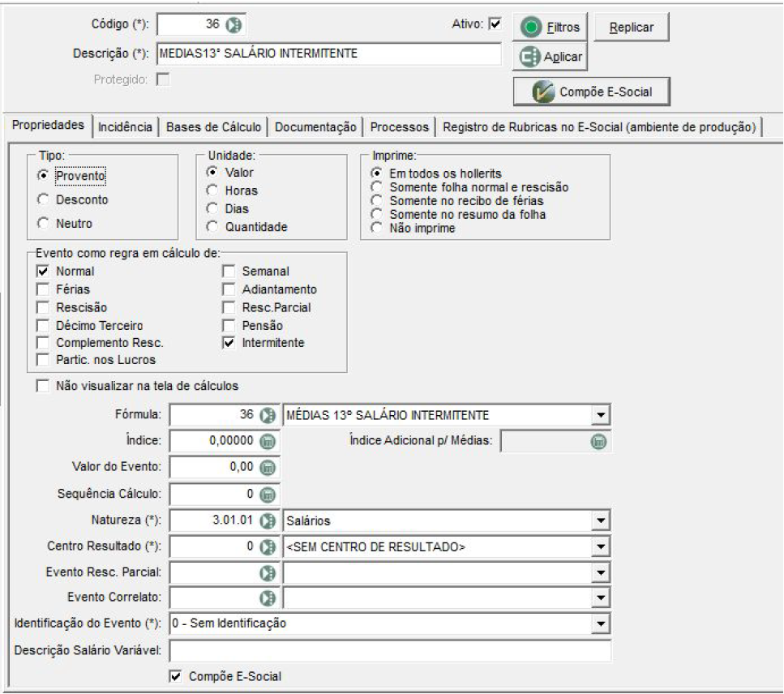The height and width of the screenshot is (694, 784).
Task: Select the Desconto type radio button
Action: pos(44,199)
